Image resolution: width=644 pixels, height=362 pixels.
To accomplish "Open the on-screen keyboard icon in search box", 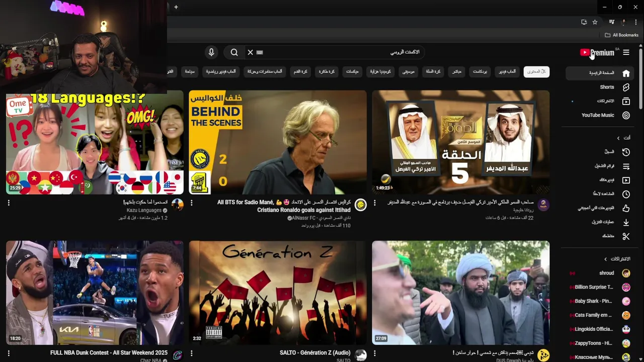I will click(260, 52).
